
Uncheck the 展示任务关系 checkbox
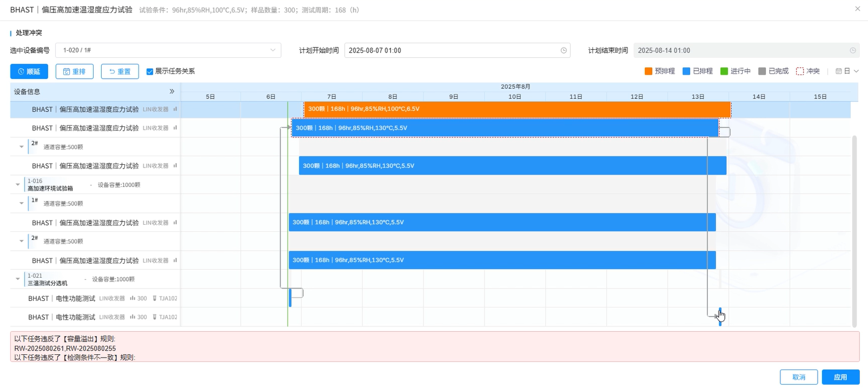tap(150, 71)
